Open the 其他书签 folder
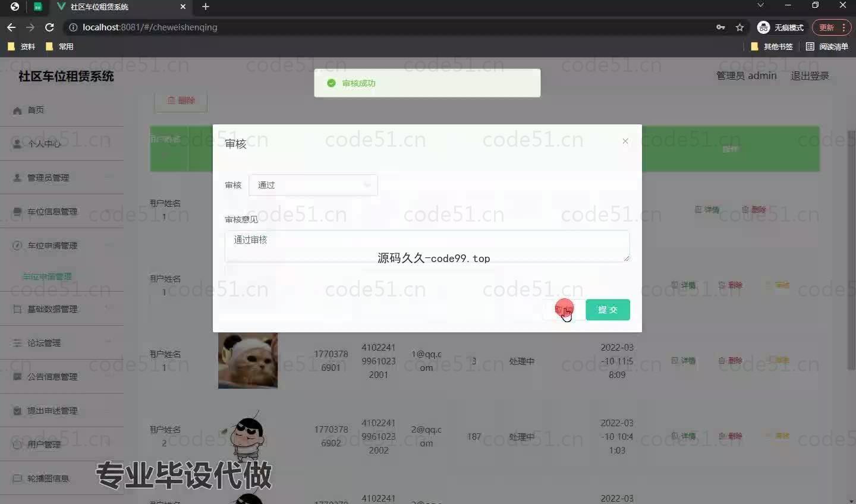 point(772,46)
